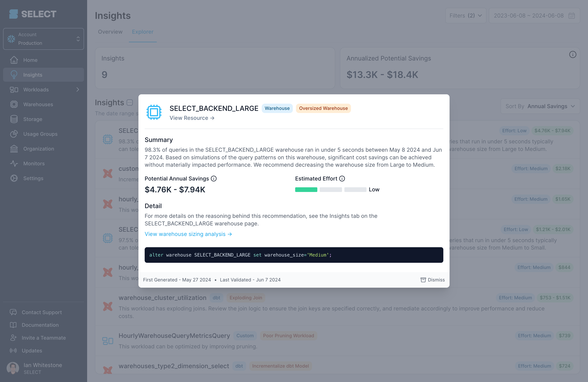This screenshot has height=382, width=588.
Task: Select the Explorer tab
Action: click(143, 32)
